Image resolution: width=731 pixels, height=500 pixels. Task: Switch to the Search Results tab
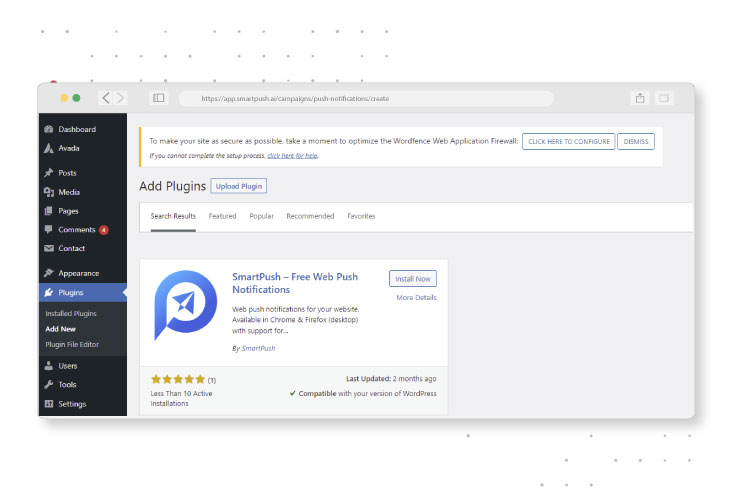pyautogui.click(x=173, y=216)
